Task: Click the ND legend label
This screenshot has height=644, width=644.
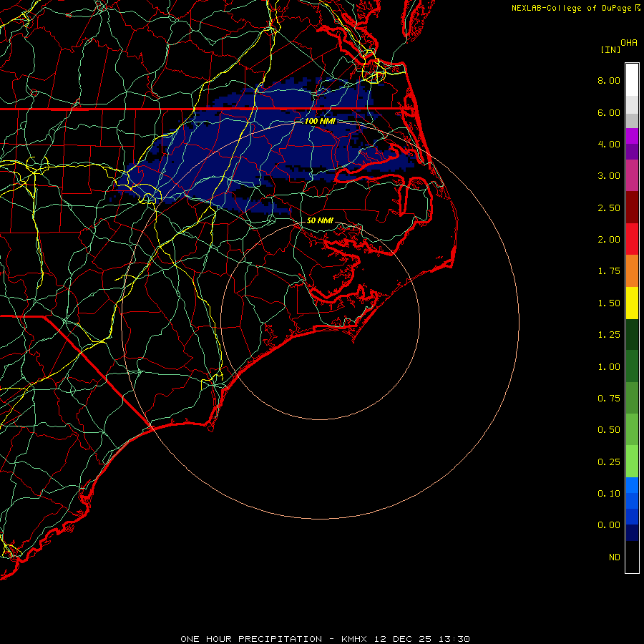Action: pyautogui.click(x=615, y=557)
